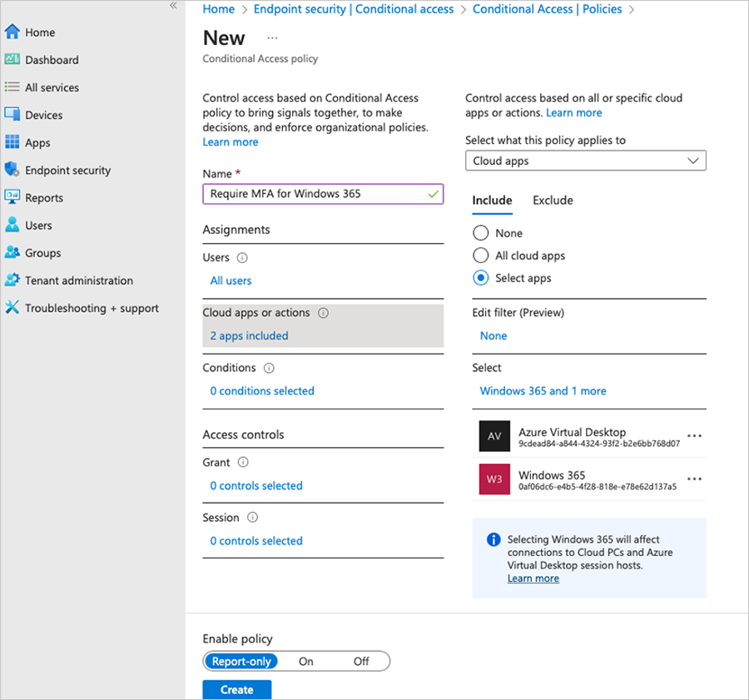Click Learn more in the Windows 365 notice
Viewport: 749px width, 700px height.
pos(533,578)
